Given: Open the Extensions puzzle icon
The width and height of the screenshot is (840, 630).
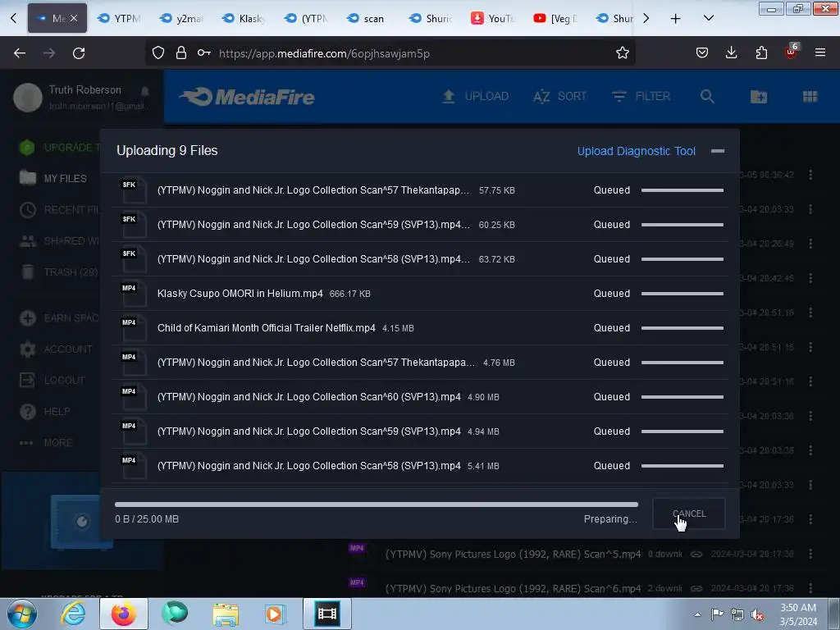Looking at the screenshot, I should point(761,53).
